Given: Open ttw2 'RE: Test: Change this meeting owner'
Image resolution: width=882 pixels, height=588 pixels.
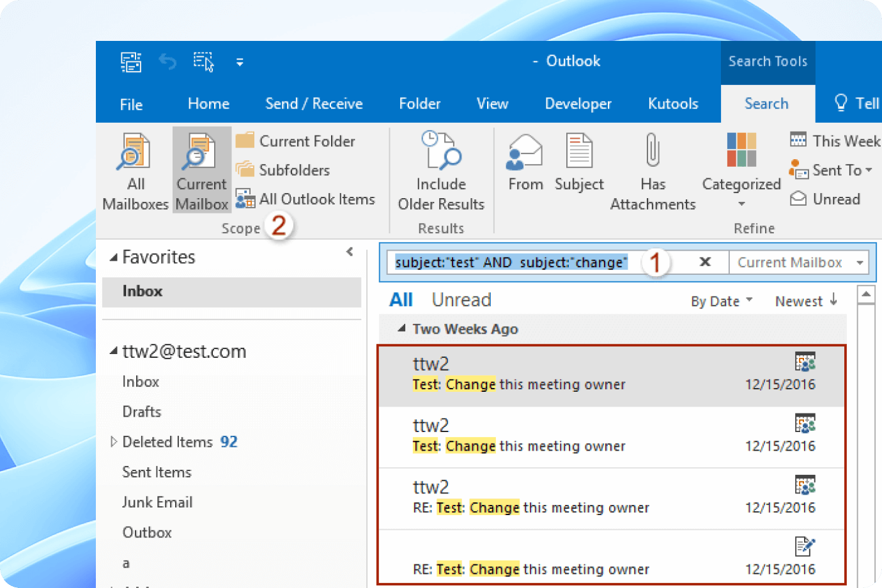Looking at the screenshot, I should click(612, 499).
